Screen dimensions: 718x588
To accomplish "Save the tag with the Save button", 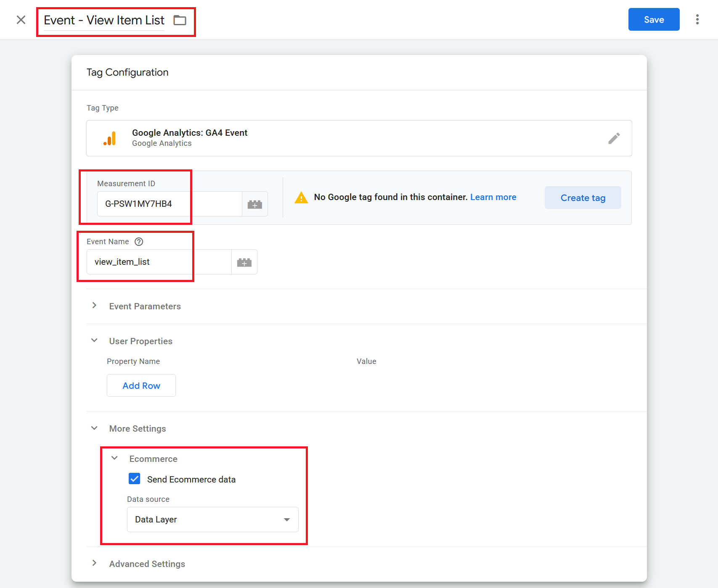I will coord(654,19).
